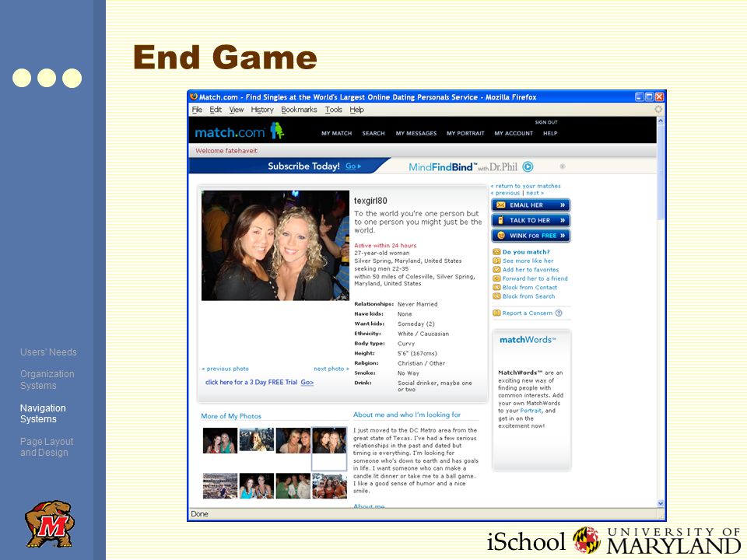Open MY ACCOUNT in site navigation
Screen dimensions: 747x560
(x=514, y=133)
